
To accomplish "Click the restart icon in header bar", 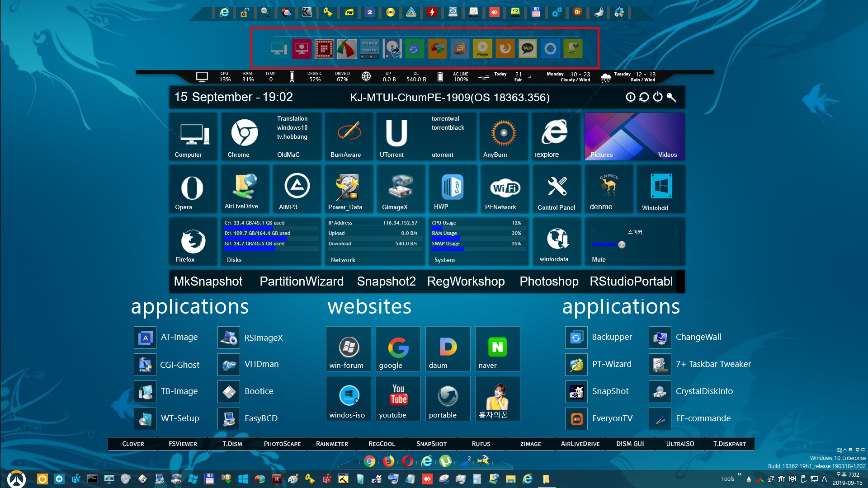I will coord(644,97).
